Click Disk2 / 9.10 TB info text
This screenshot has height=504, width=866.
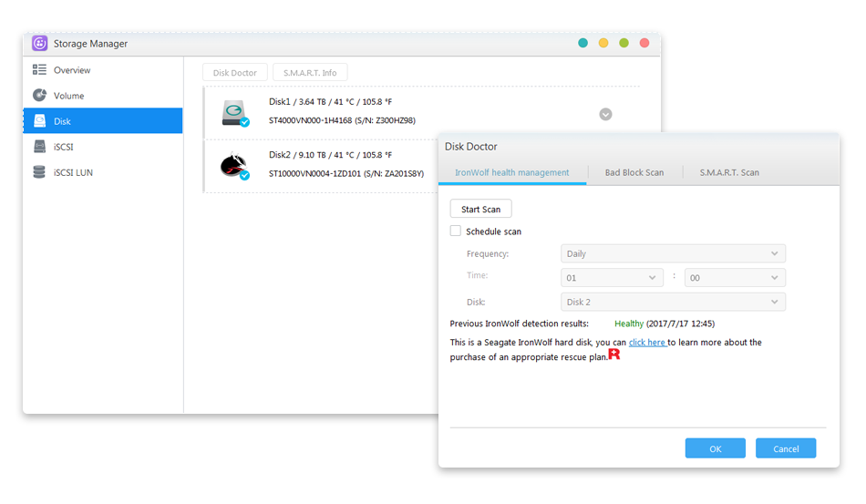[330, 155]
